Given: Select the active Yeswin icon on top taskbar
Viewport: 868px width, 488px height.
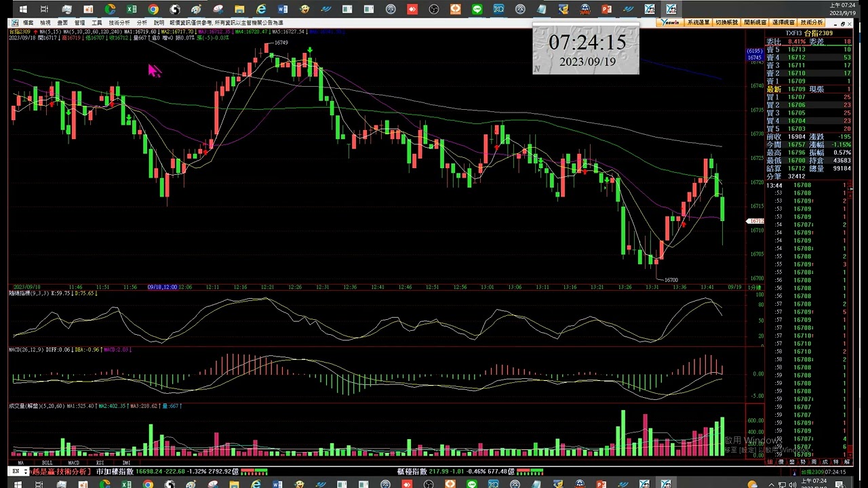Looking at the screenshot, I should 671,9.
